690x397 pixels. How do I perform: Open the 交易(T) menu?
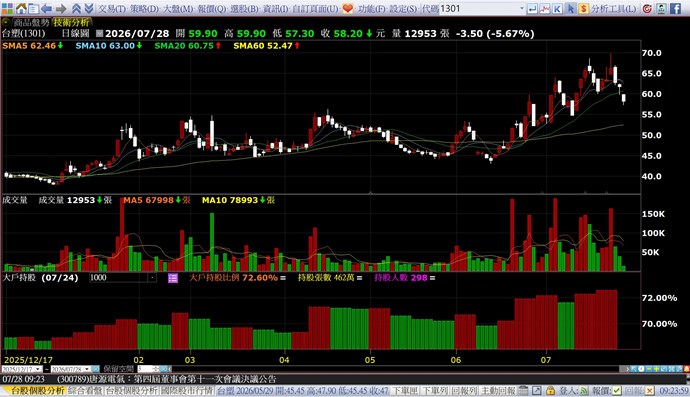coord(112,8)
